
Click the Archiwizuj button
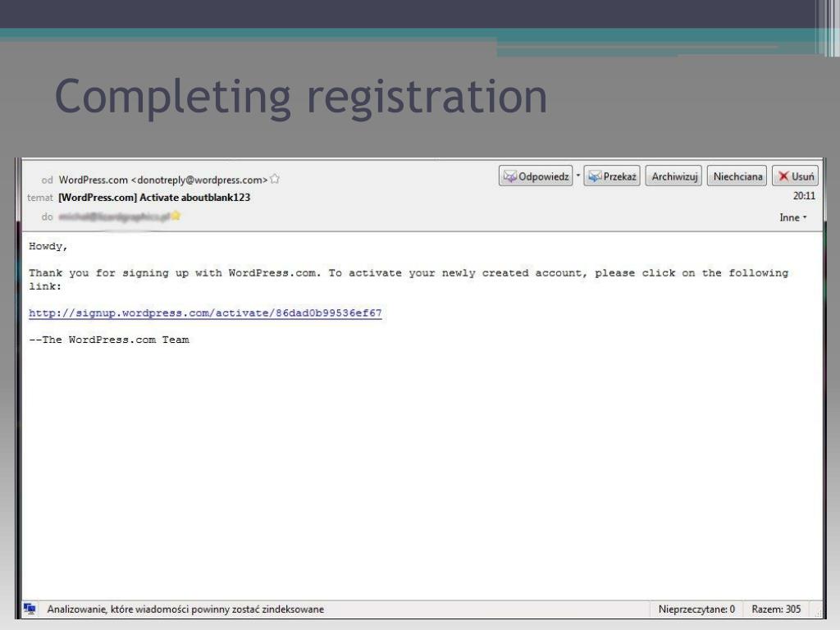pyautogui.click(x=674, y=176)
